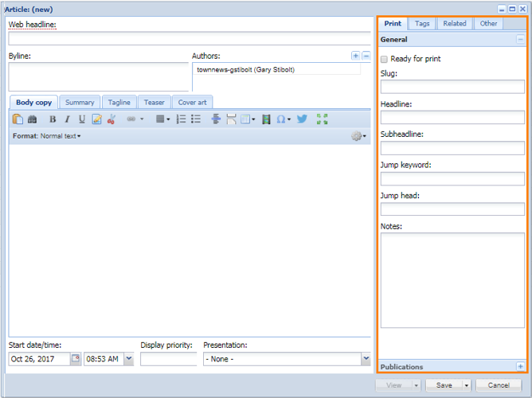Open the Format Normal text dropdown
Image resolution: width=532 pixels, height=398 pixels.
coord(61,136)
